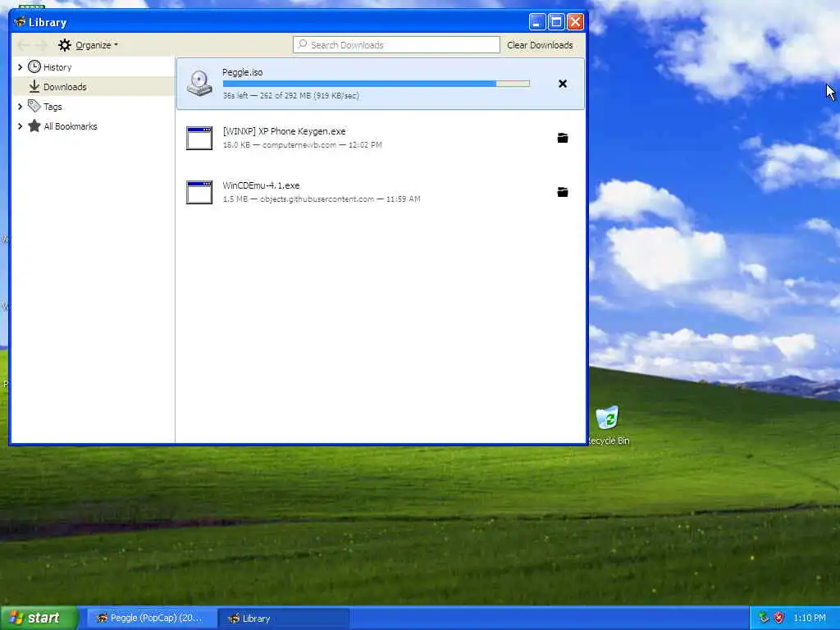Click the WinCDEmu-4.1.exe file icon
This screenshot has width=840, height=630.
pyautogui.click(x=199, y=192)
